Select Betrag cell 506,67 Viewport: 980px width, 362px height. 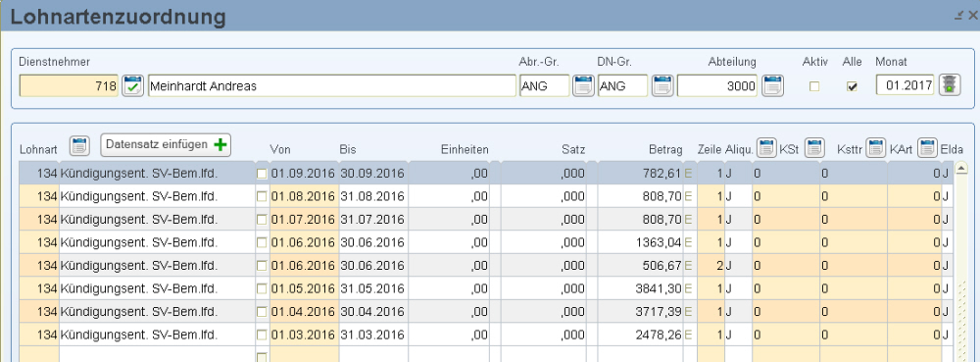click(x=641, y=266)
